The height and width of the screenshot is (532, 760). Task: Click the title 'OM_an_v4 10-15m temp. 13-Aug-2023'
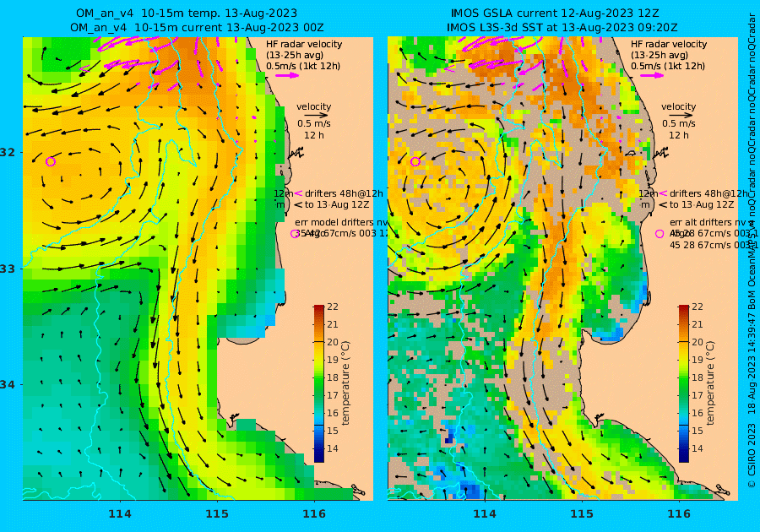(x=186, y=13)
